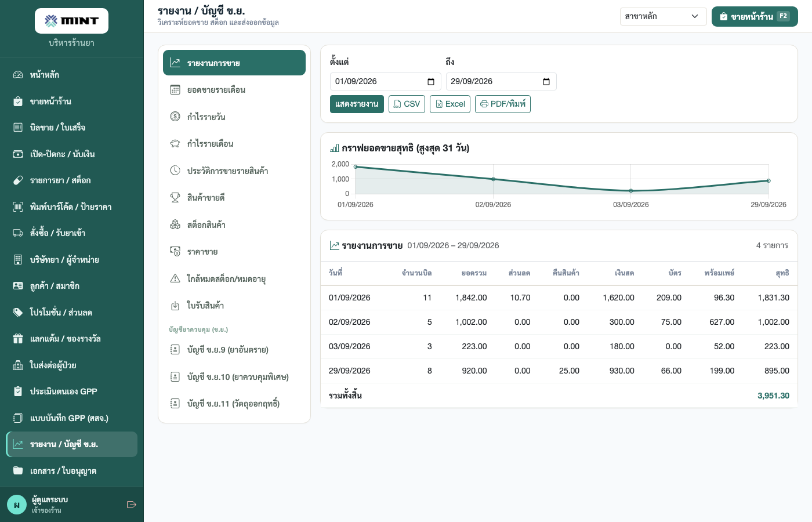Click the PDF/พิมพ์ button

pyautogui.click(x=503, y=104)
